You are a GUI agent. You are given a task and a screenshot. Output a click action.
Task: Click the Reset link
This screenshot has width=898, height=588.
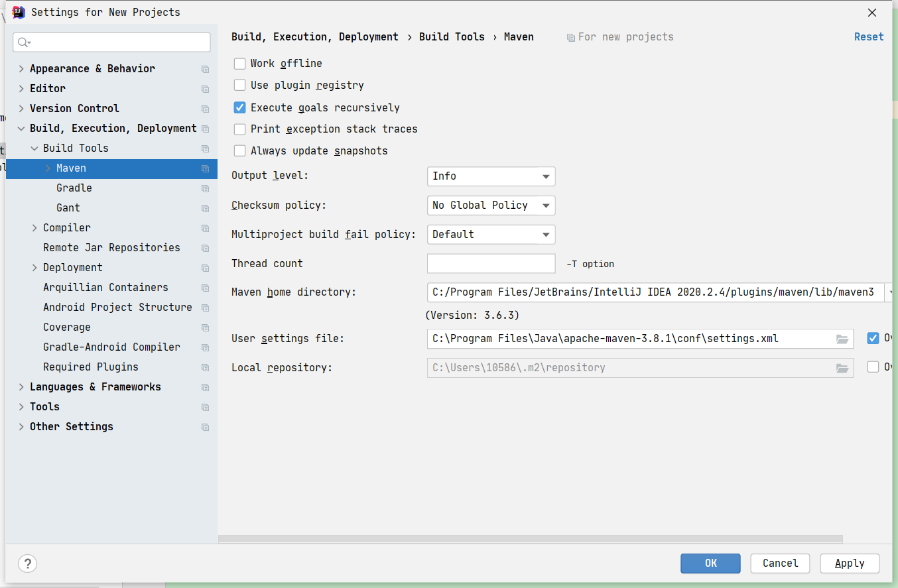click(x=869, y=37)
